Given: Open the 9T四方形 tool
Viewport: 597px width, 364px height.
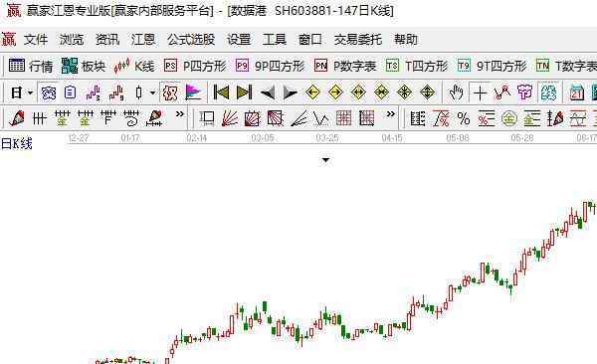Looking at the screenshot, I should pos(492,66).
